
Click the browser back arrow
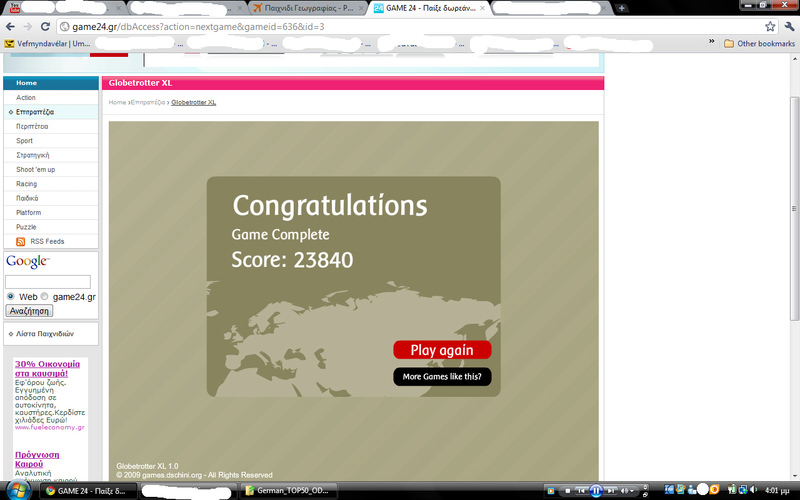click(8, 26)
